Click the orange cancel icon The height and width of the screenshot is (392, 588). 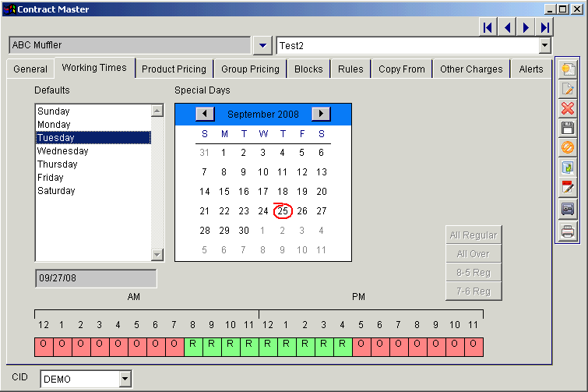[568, 147]
